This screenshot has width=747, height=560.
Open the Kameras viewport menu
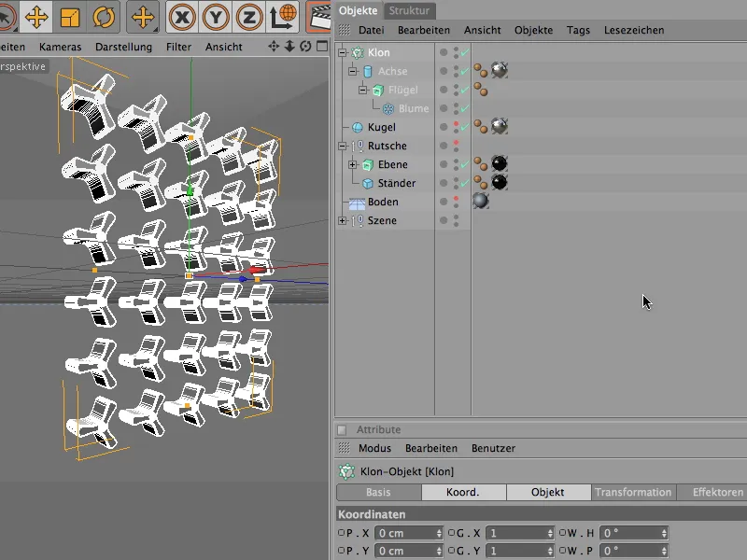coord(60,47)
